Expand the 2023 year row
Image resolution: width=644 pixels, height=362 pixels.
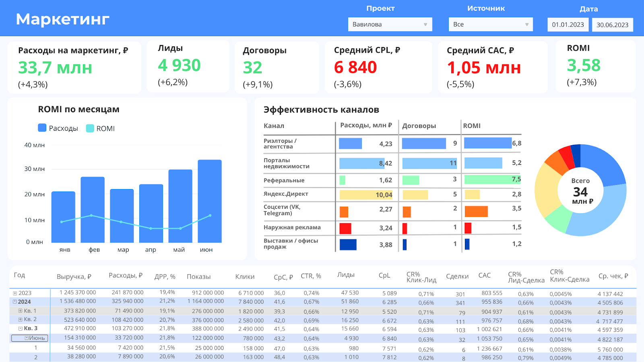tap(15, 293)
